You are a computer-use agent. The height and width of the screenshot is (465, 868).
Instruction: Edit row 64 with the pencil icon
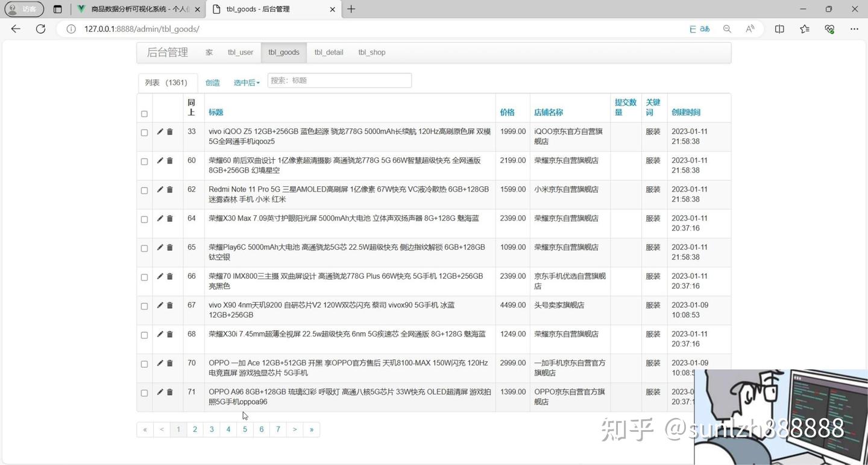160,218
